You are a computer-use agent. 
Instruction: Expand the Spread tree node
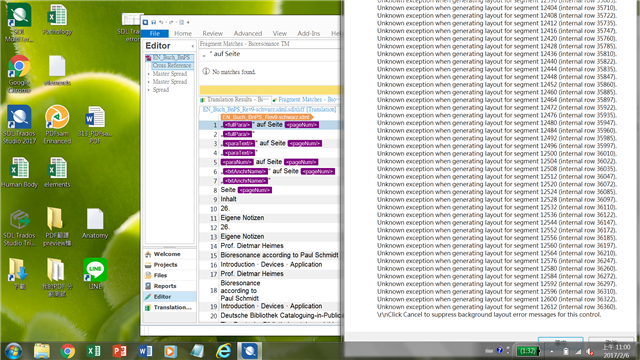149,90
